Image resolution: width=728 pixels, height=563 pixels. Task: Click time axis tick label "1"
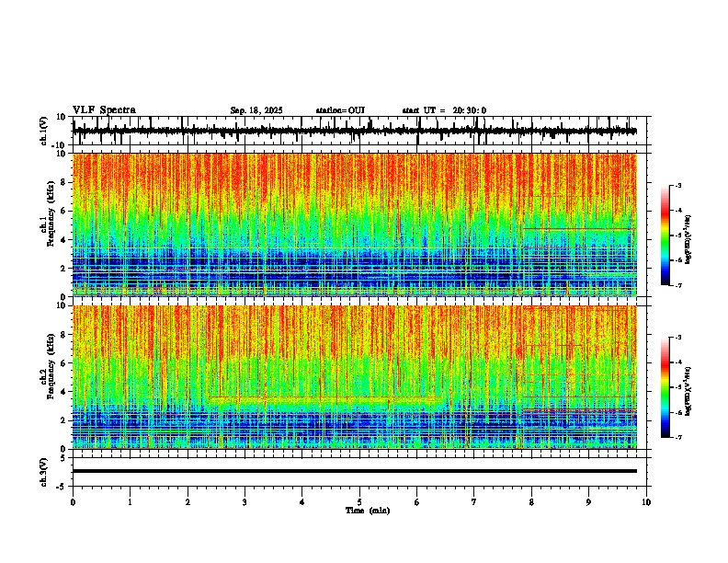point(130,502)
